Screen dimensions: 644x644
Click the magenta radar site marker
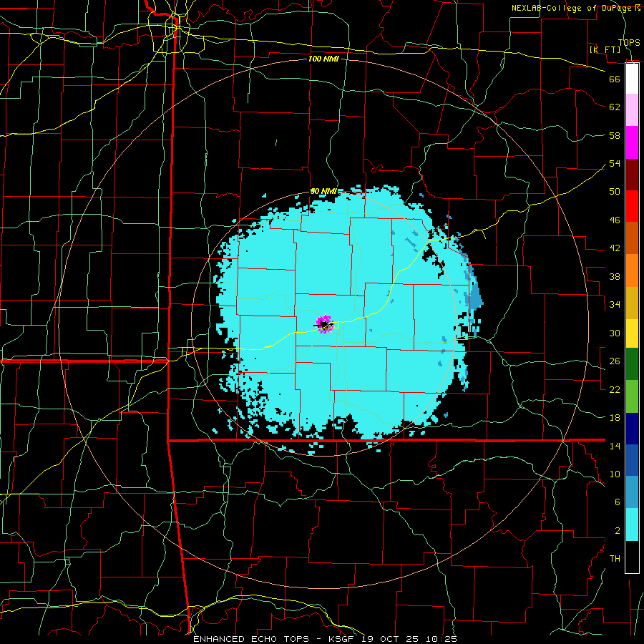(x=324, y=324)
